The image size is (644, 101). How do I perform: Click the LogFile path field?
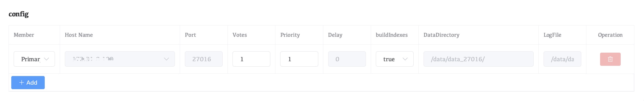(x=562, y=59)
